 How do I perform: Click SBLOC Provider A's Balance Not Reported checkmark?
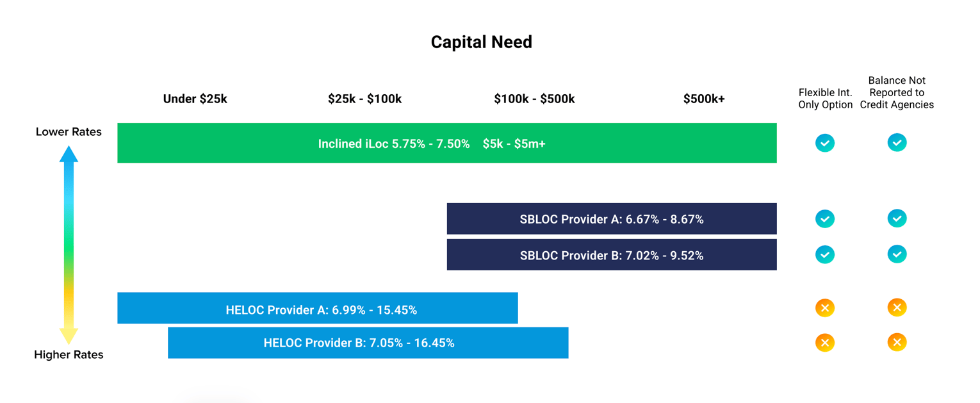click(x=897, y=218)
